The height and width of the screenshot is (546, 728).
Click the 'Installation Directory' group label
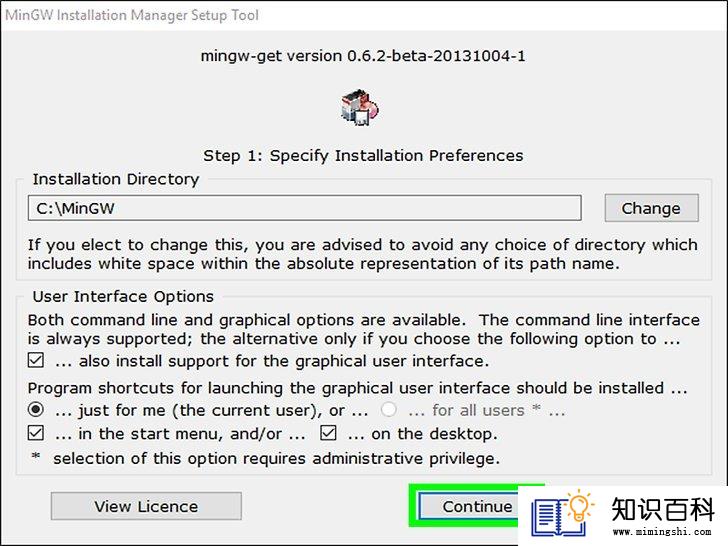click(116, 179)
